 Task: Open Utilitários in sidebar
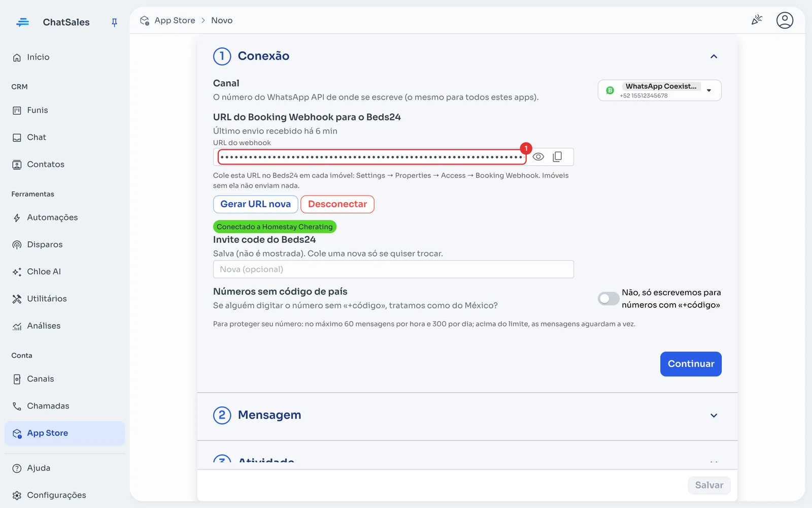pos(65,299)
